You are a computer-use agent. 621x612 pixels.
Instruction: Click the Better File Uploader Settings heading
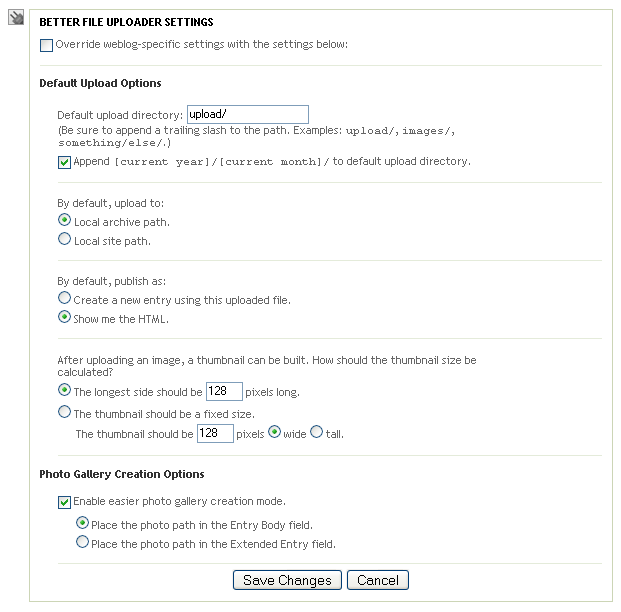126,22
